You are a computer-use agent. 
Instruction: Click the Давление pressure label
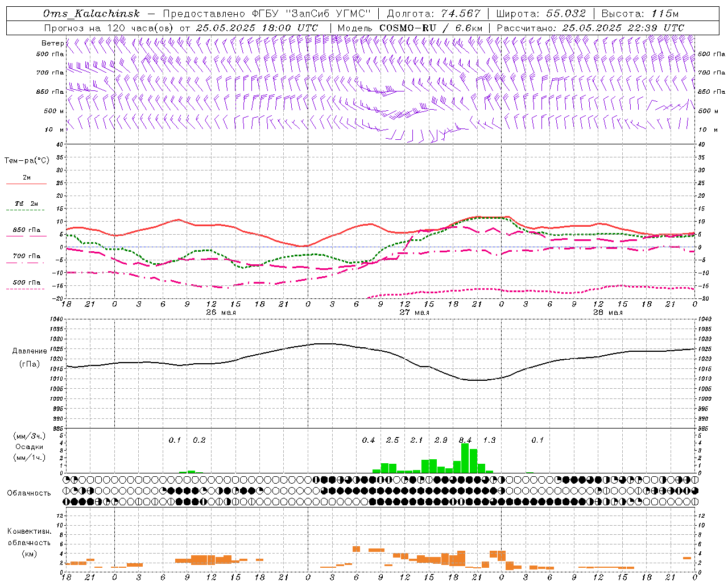click(x=30, y=351)
